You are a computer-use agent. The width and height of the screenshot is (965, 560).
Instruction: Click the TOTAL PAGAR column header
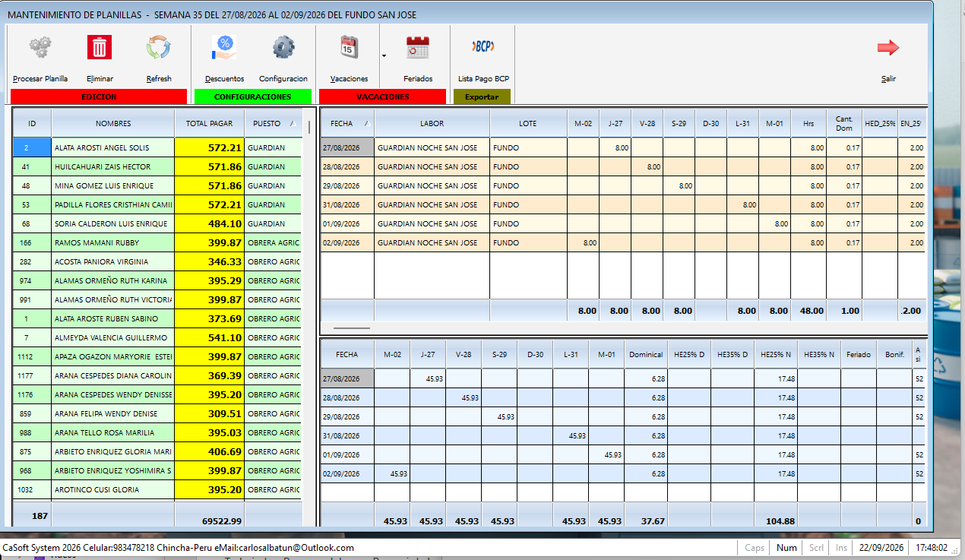(210, 123)
